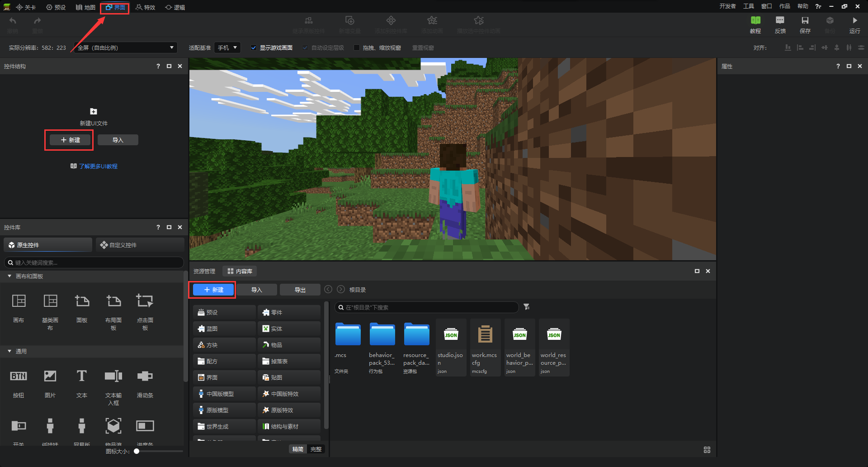
Task: Open the 关卡 level editor tab
Action: [x=26, y=7]
